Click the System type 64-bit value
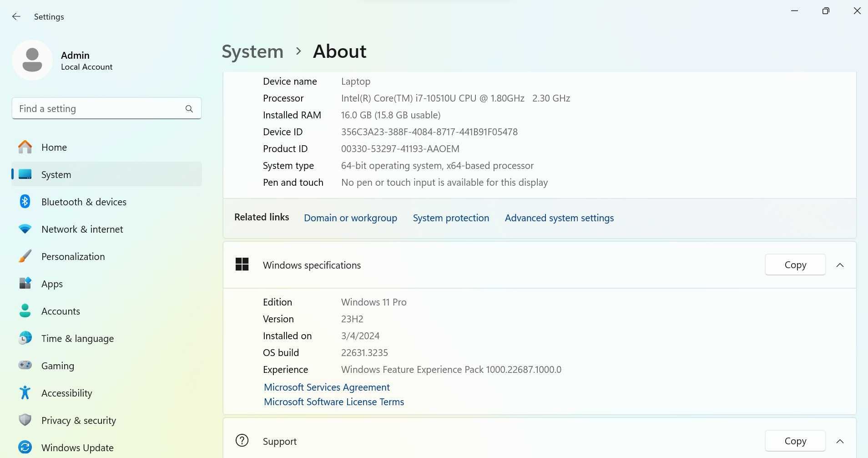868x458 pixels. click(437, 166)
